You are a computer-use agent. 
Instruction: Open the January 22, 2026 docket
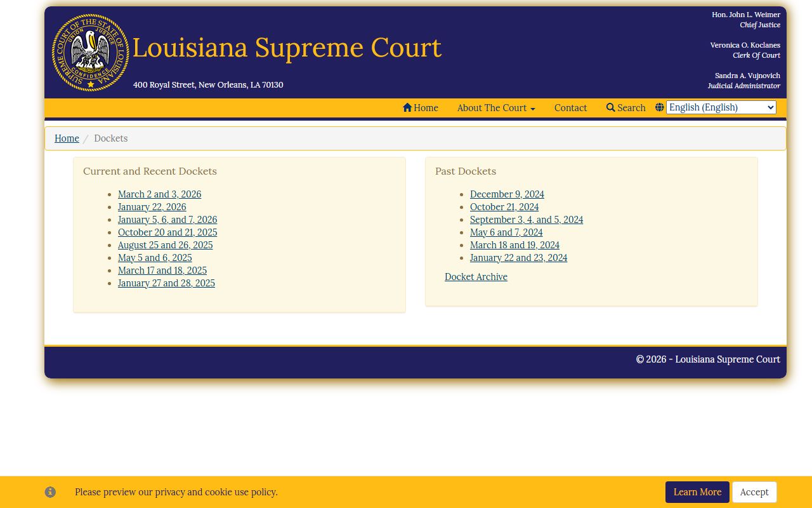coord(152,207)
